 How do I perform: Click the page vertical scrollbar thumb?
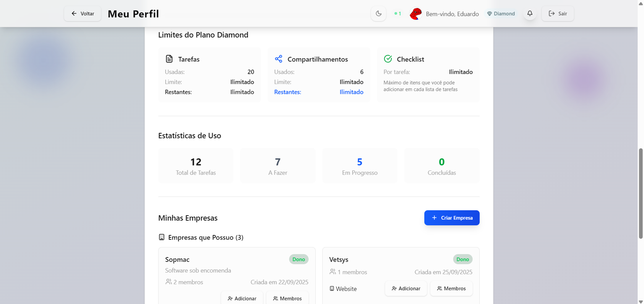point(641,193)
